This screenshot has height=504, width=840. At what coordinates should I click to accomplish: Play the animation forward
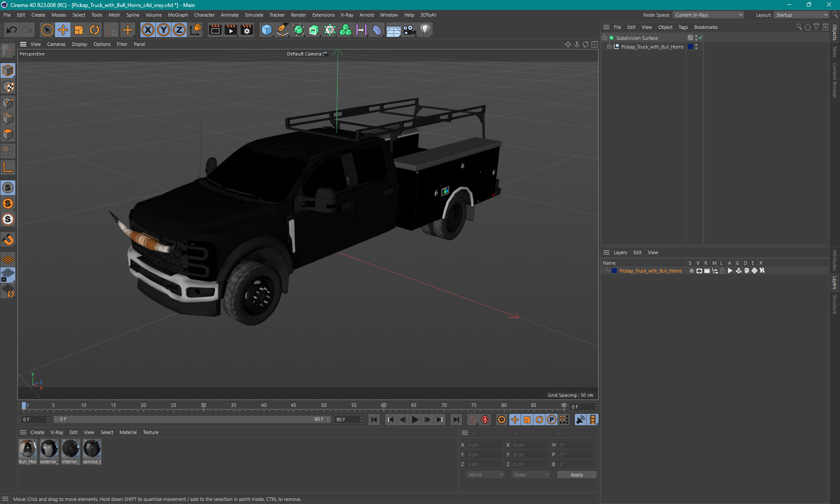tap(415, 420)
